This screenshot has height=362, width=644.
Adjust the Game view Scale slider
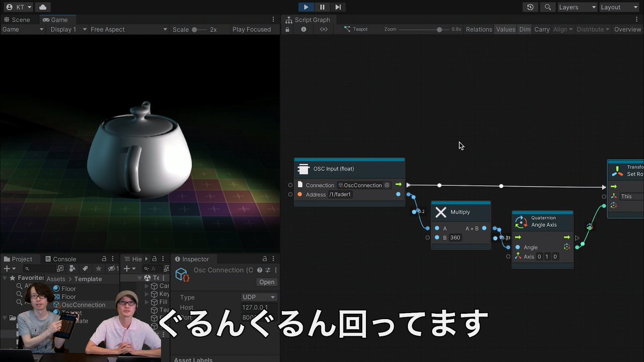coord(199,29)
